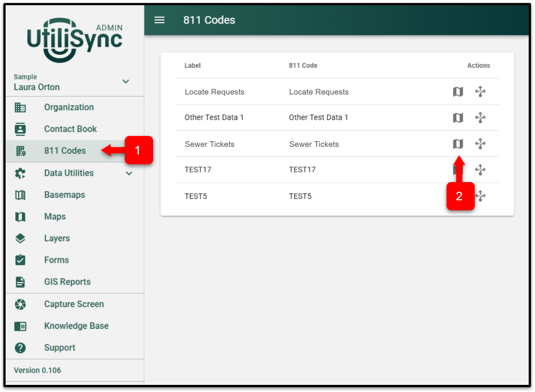Click the Capture Screen shutter icon
The height and width of the screenshot is (392, 535).
coord(20,304)
